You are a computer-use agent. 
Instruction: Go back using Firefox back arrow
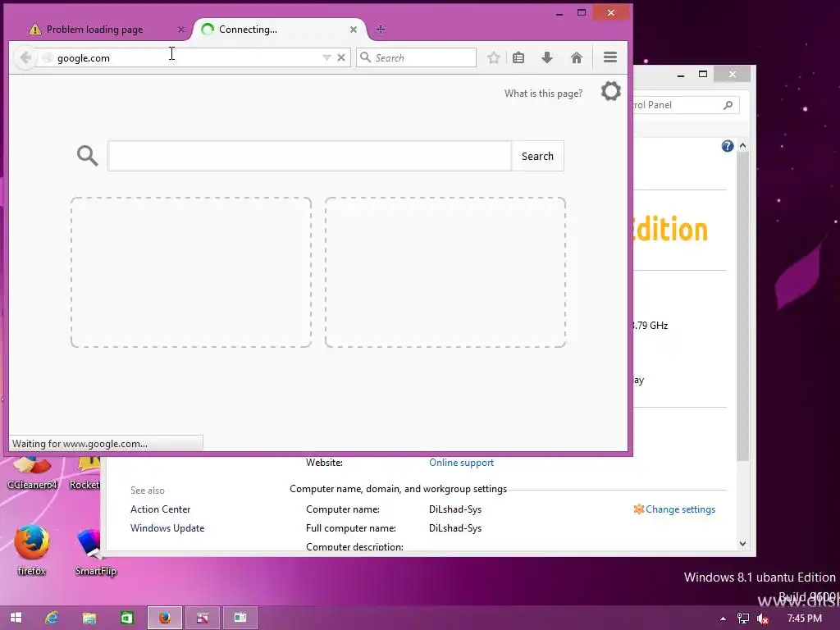coord(25,57)
